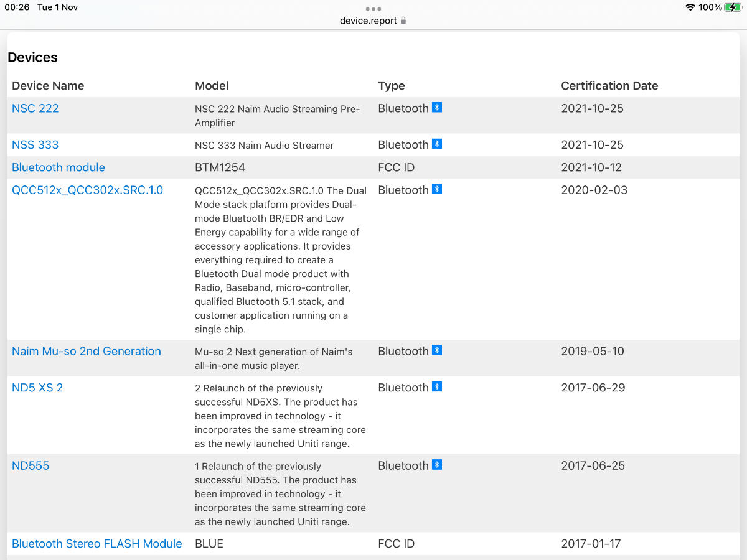Click the NSS 333 certification date 2021-10-25
This screenshot has width=747, height=560.
(x=593, y=145)
